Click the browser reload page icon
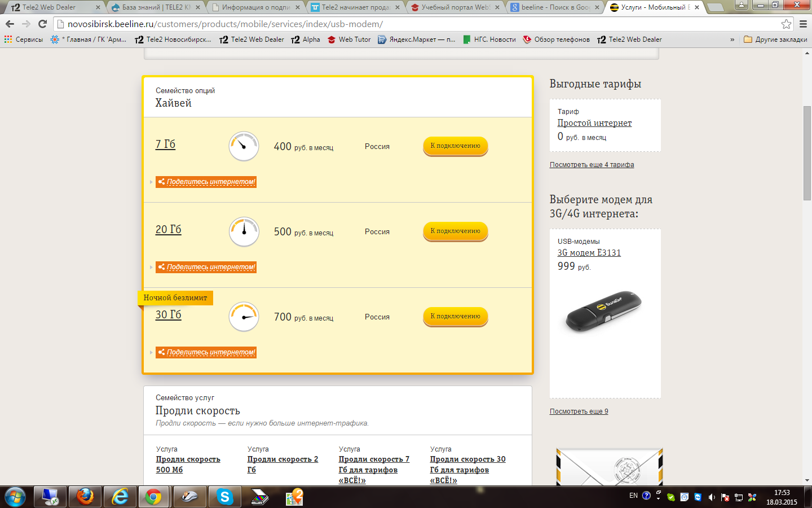The width and height of the screenshot is (812, 508). pos(42,24)
